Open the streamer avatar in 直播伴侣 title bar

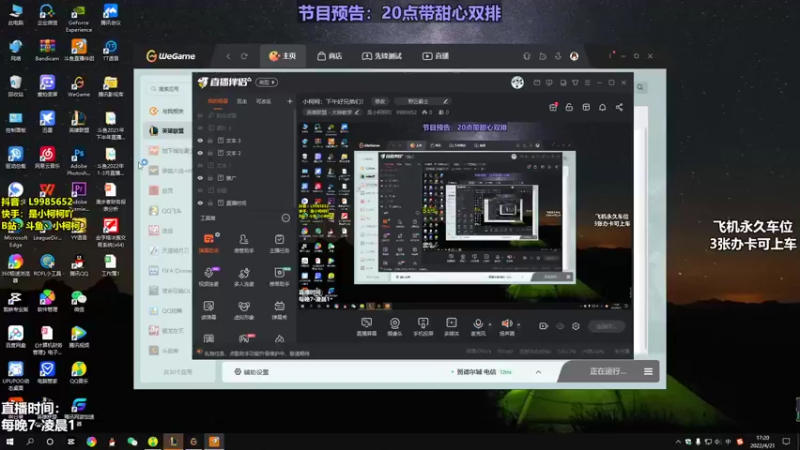517,83
